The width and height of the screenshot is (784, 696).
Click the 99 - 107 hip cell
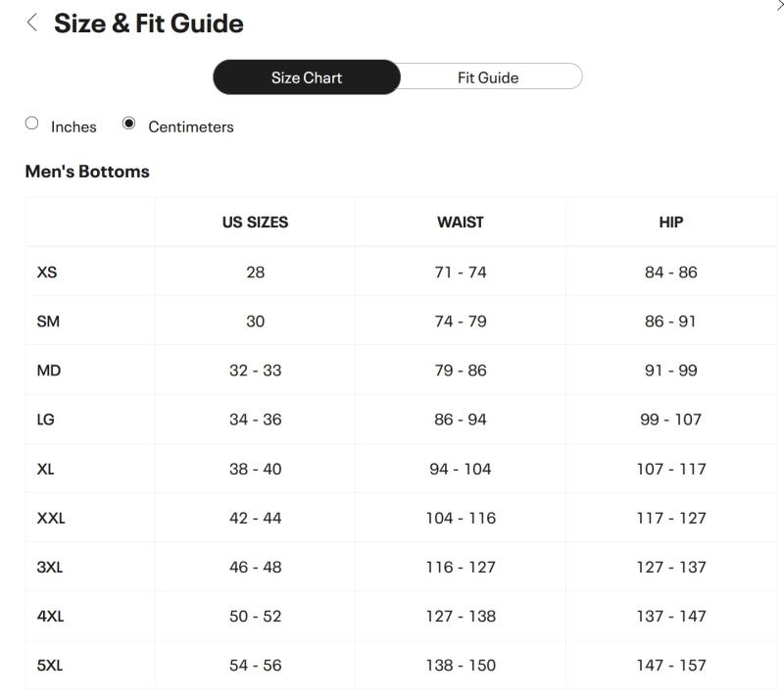point(671,420)
